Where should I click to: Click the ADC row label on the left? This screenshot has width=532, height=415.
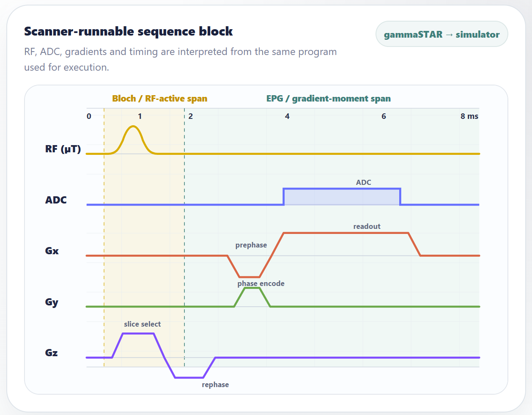click(56, 200)
